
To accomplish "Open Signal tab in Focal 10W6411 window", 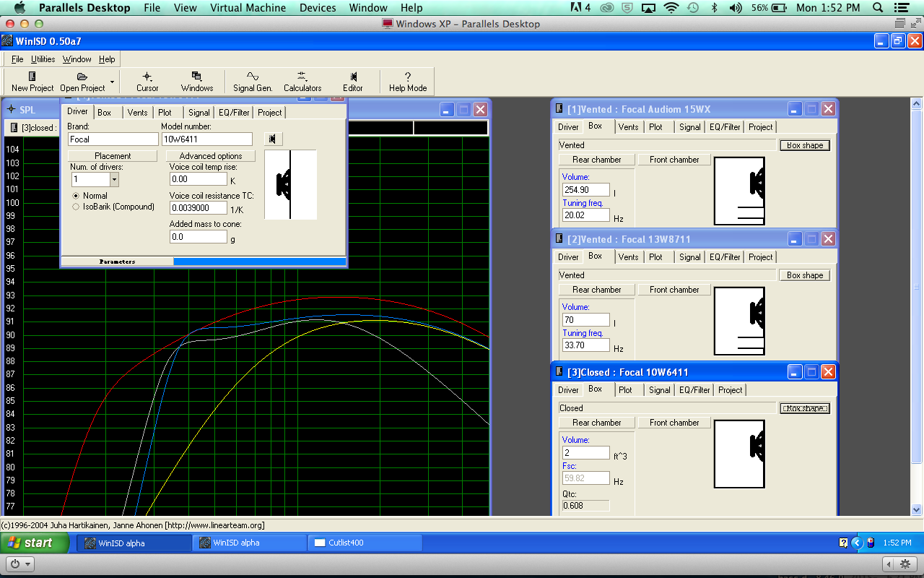I will (659, 389).
